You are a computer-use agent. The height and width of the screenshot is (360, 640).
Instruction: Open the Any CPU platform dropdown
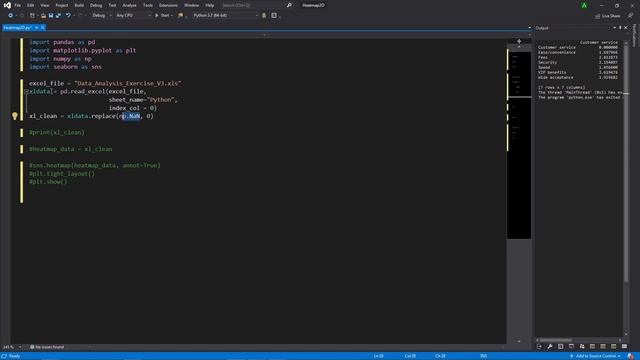(x=133, y=16)
